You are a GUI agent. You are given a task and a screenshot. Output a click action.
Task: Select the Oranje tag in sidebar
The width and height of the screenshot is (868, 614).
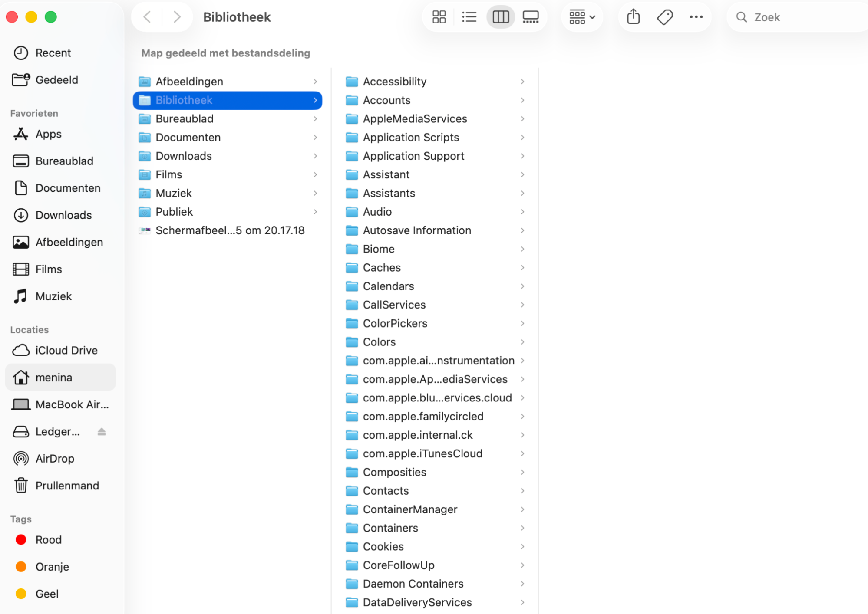tap(52, 567)
